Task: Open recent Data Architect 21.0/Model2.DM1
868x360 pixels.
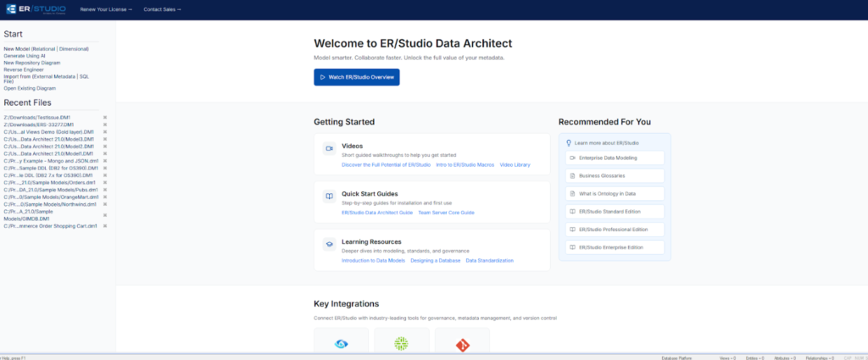Action: pyautogui.click(x=48, y=147)
